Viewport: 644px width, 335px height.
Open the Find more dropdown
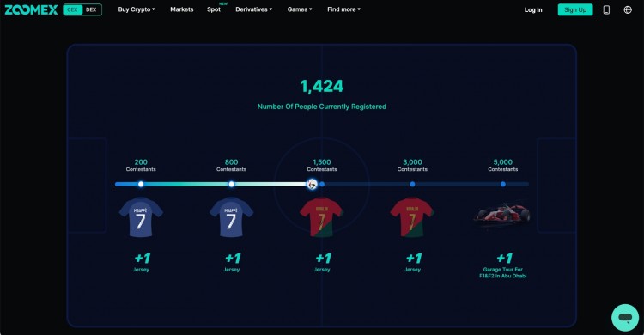pos(343,9)
